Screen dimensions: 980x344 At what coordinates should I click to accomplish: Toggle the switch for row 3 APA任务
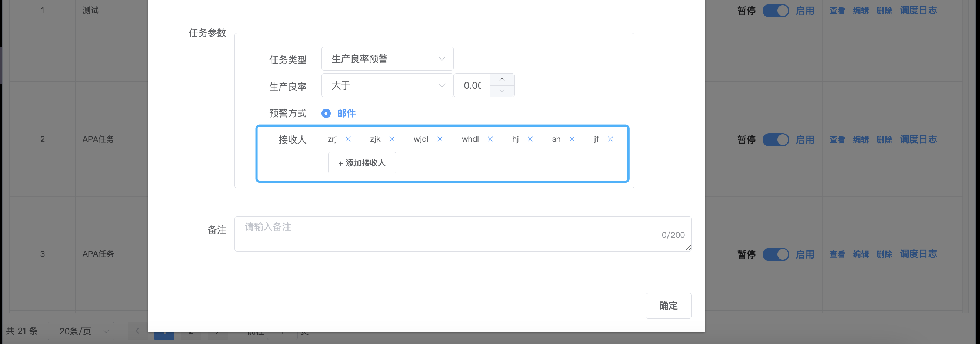pyautogui.click(x=775, y=254)
